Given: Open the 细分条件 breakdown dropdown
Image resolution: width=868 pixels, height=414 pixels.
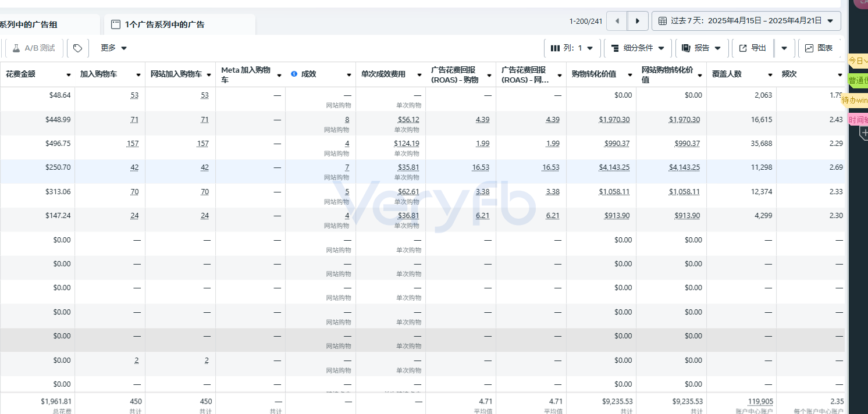Looking at the screenshot, I should (638, 48).
